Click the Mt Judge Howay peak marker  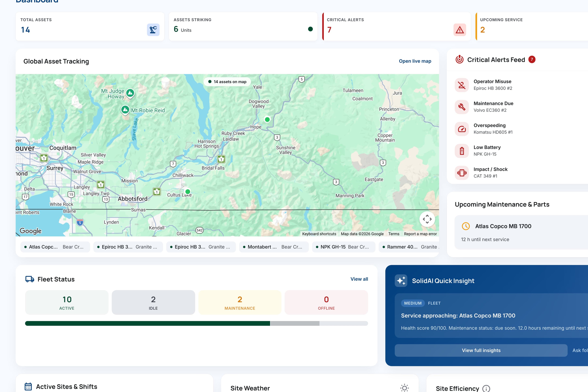click(x=130, y=93)
